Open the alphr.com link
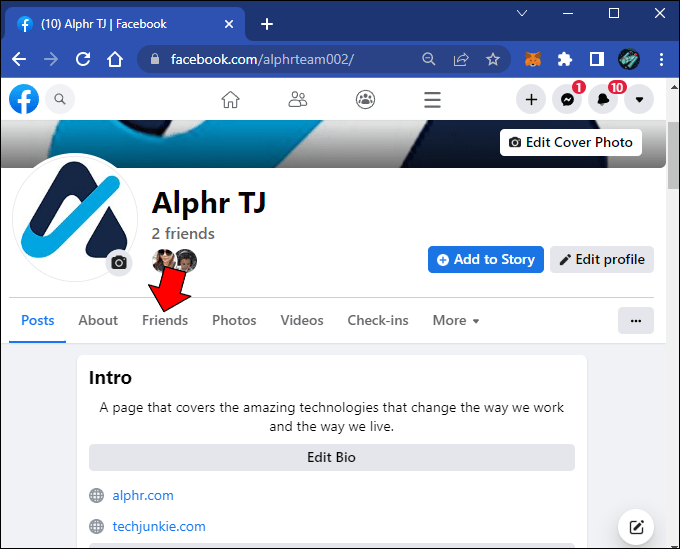The height and width of the screenshot is (549, 680). [x=143, y=495]
